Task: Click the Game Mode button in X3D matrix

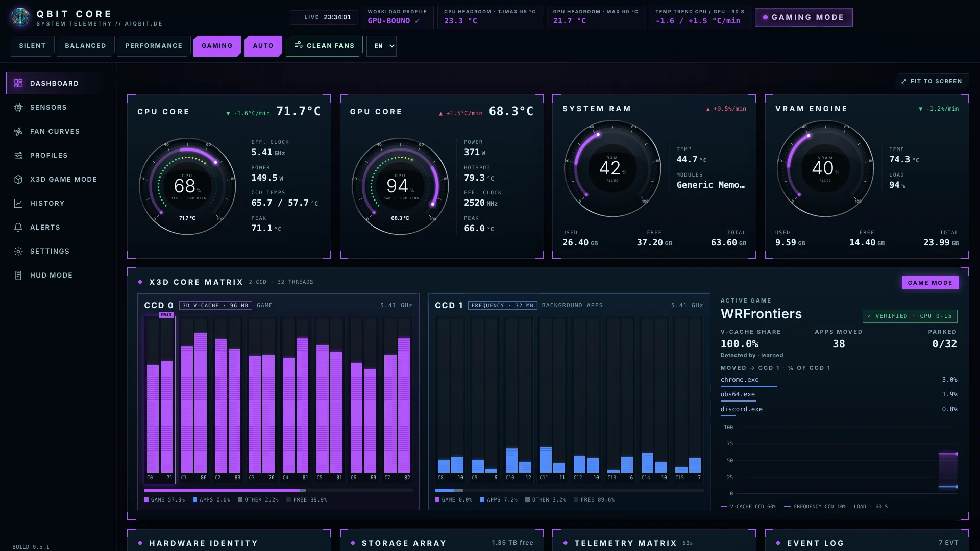Action: [930, 283]
